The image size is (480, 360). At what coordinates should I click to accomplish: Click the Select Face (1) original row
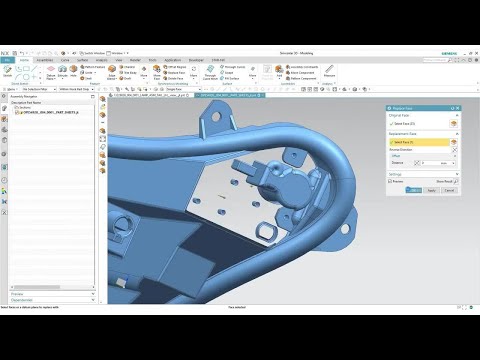coord(419,124)
